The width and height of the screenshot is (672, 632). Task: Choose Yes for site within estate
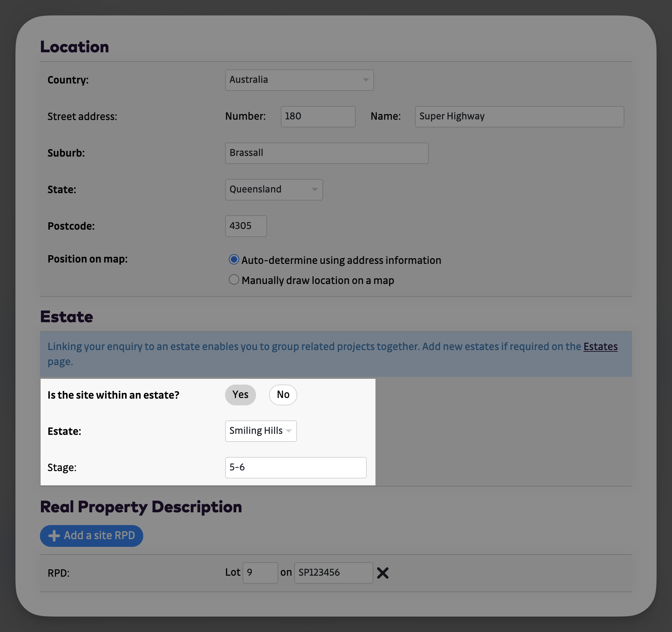240,395
